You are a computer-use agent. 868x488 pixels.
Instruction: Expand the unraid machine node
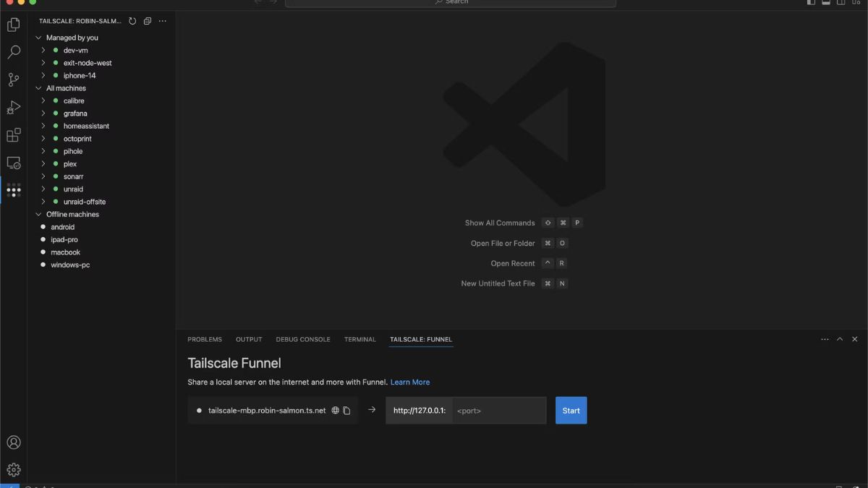[x=43, y=189]
